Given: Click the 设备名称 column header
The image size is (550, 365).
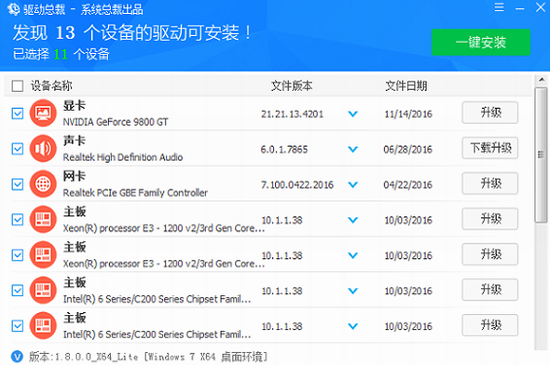Looking at the screenshot, I should coord(52,86).
